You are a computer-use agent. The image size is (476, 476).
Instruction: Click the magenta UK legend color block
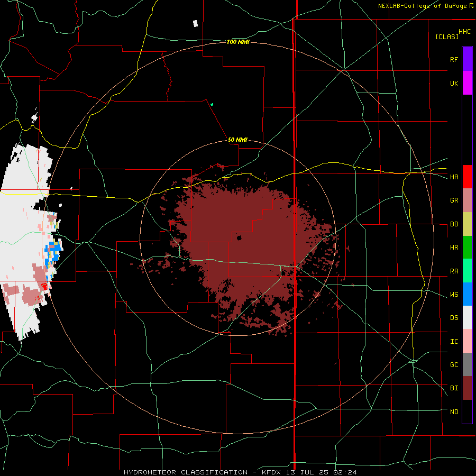coord(467,83)
